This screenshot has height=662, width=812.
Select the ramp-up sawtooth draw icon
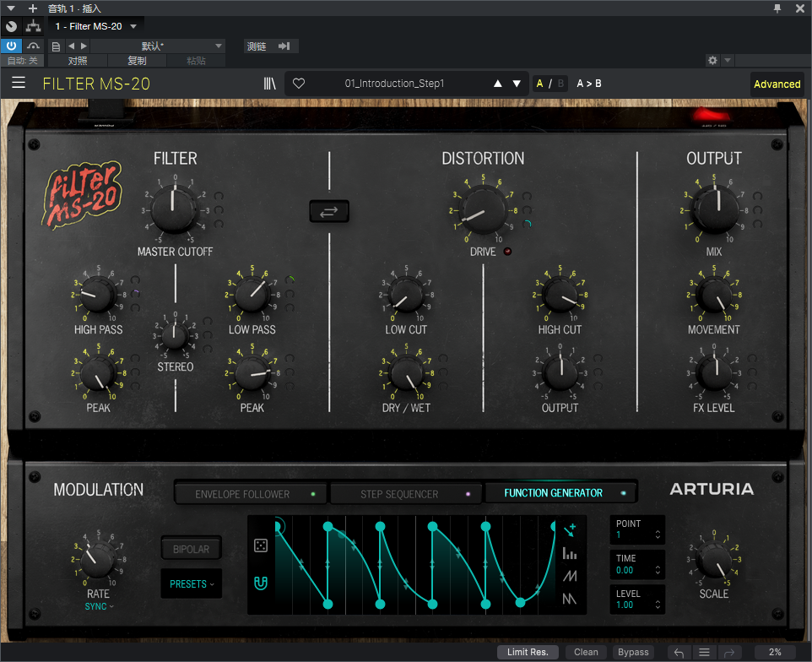coord(570,576)
